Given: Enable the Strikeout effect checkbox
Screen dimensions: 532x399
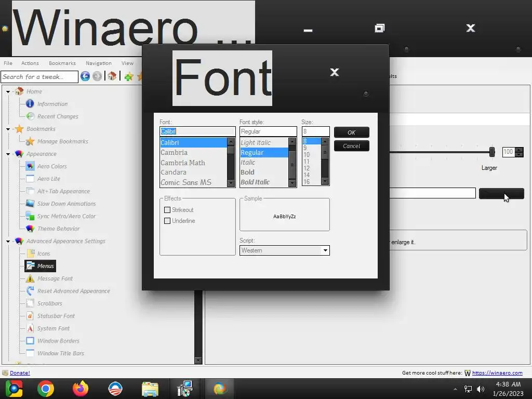Looking at the screenshot, I should click(167, 210).
